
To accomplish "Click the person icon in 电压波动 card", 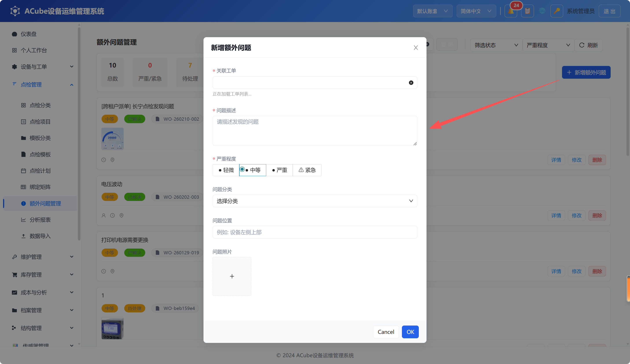I will coord(104,215).
